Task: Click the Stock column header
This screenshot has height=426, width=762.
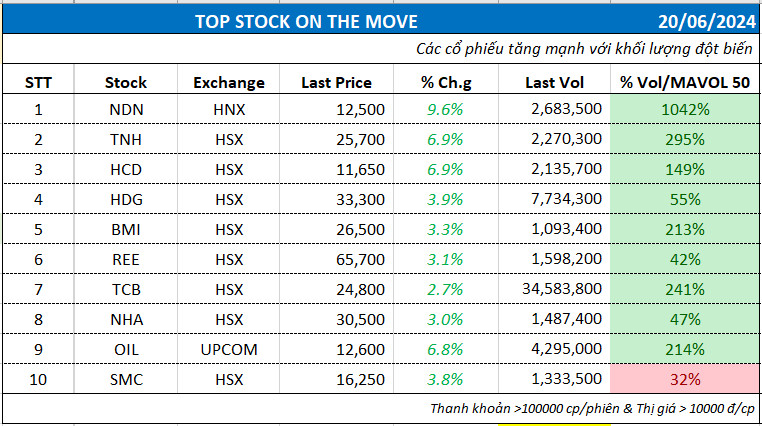Action: tap(125, 82)
